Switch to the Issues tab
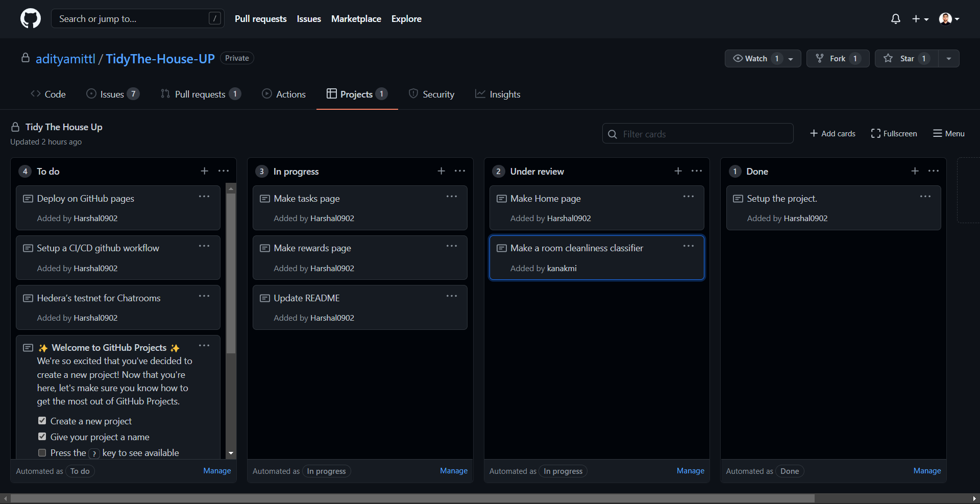Viewport: 980px width, 504px height. 113,94
